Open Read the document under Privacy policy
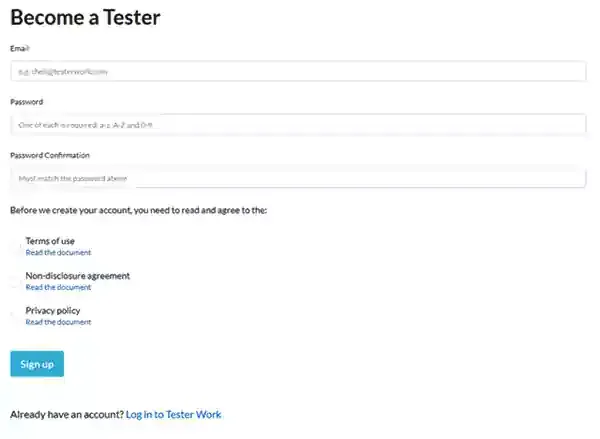Viewport: 600px width, 439px height. (58, 323)
